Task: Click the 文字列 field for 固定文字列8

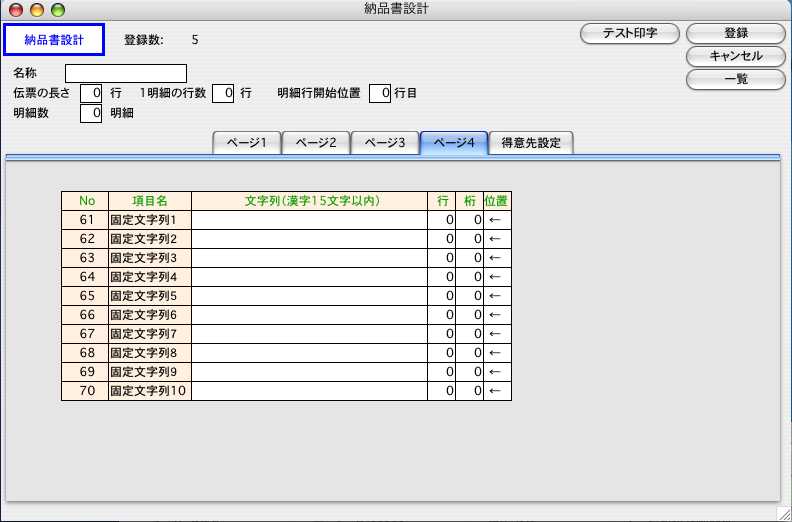Action: coord(310,353)
